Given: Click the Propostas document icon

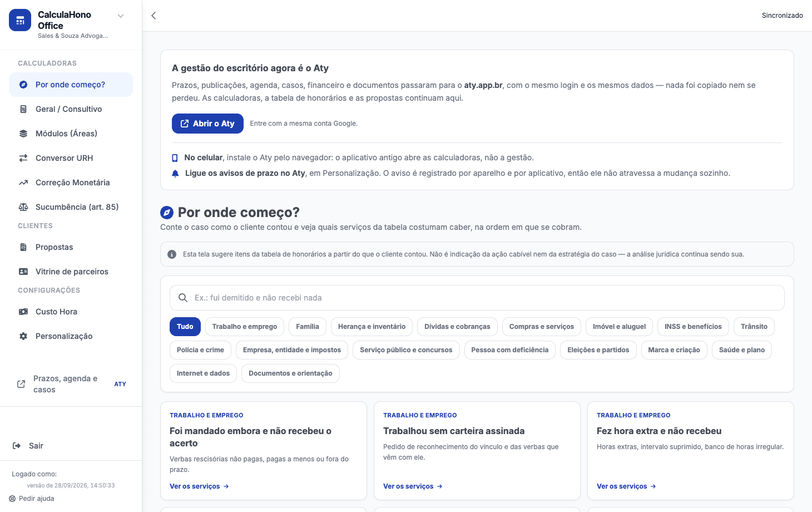Looking at the screenshot, I should (x=23, y=247).
